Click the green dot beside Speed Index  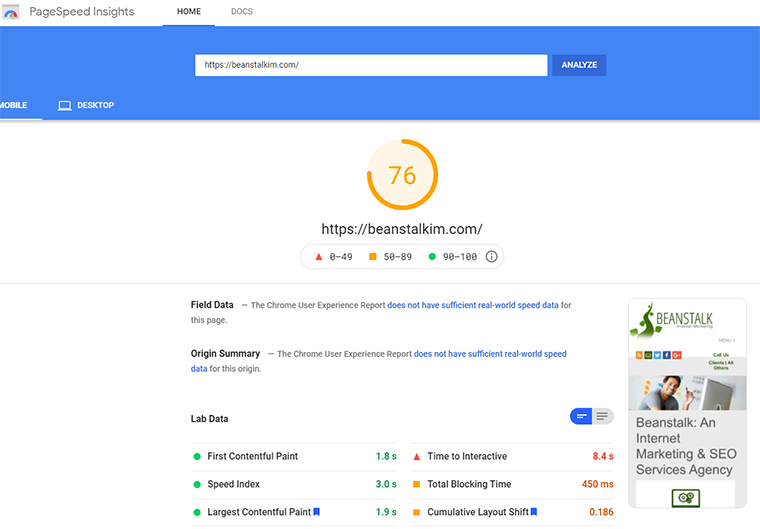[197, 484]
